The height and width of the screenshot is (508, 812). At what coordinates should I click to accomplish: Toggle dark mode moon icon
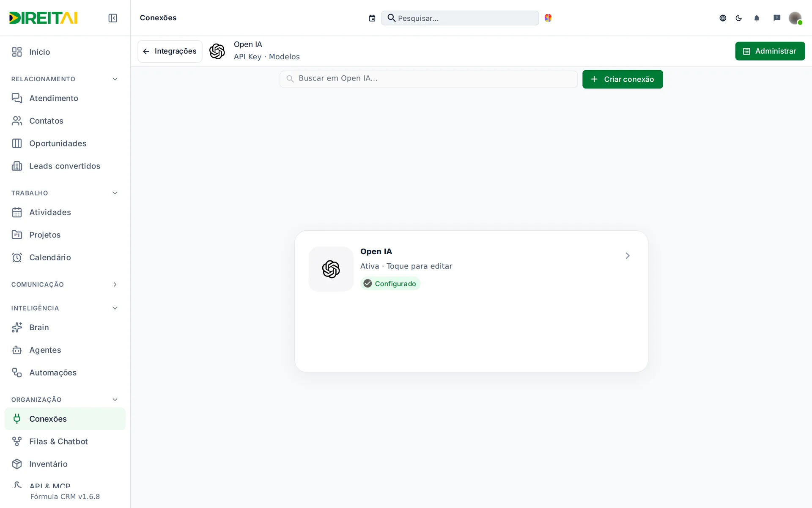coord(739,18)
